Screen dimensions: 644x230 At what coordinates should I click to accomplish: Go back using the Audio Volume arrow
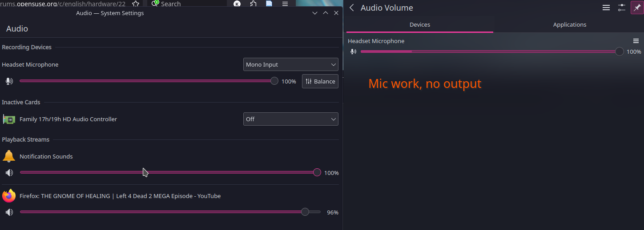coord(352,8)
